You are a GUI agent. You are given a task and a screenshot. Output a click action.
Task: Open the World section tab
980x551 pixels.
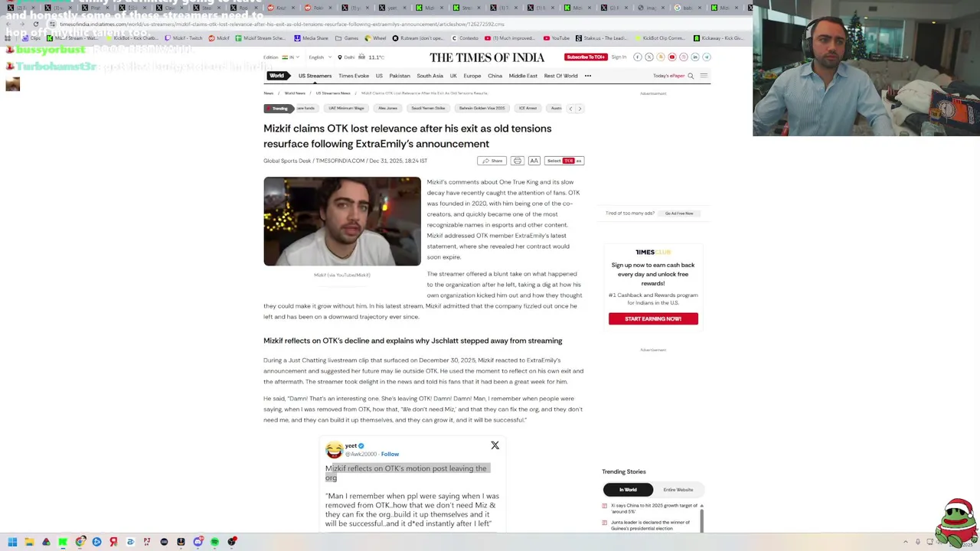277,76
